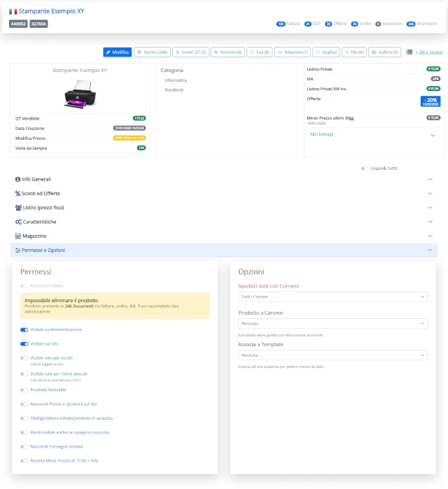Enable Rendi visibile anche se categoria nascosta

(24, 432)
